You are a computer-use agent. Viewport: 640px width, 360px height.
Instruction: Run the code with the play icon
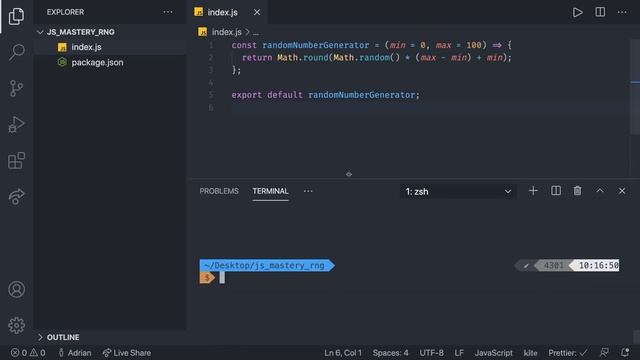[578, 12]
